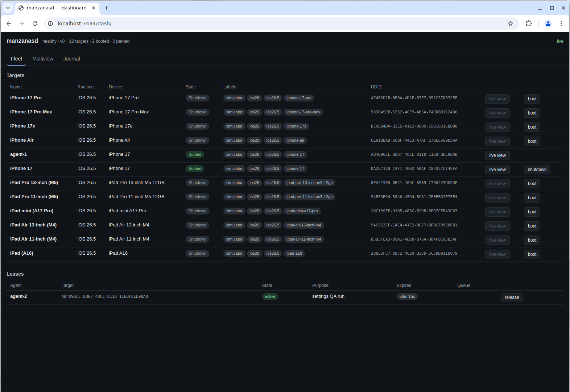Switch to the Fleet tab

pos(16,59)
